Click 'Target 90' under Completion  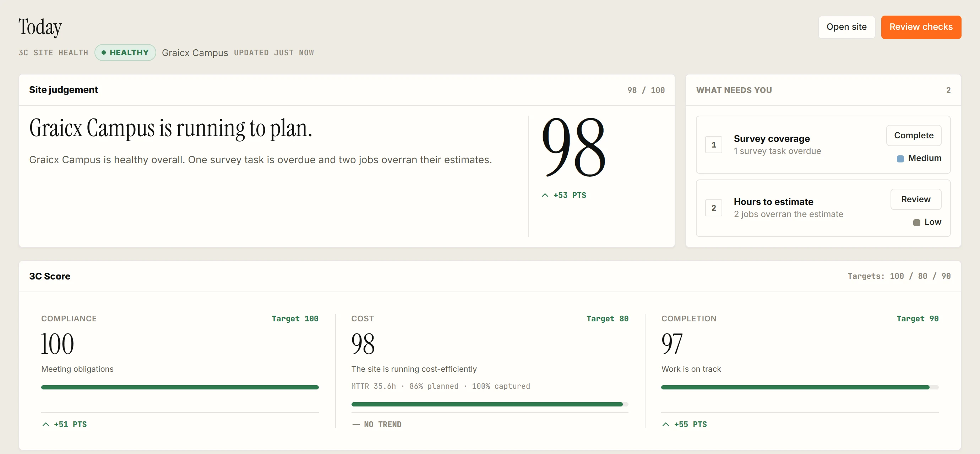point(917,319)
